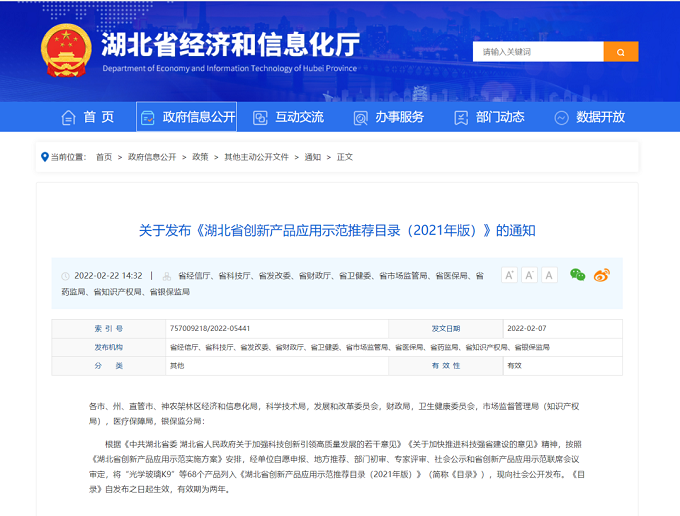Click the 政府信息公开 breadcrumb link

click(152, 157)
